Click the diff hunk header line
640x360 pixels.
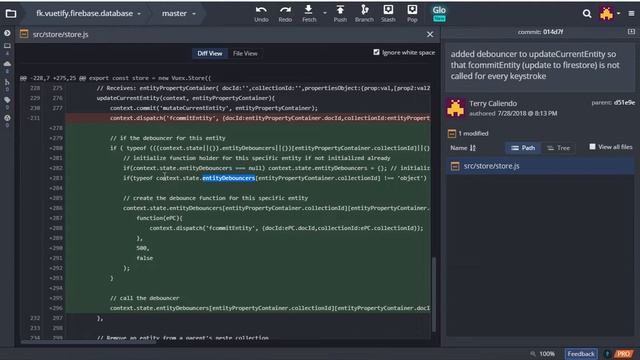(116, 78)
